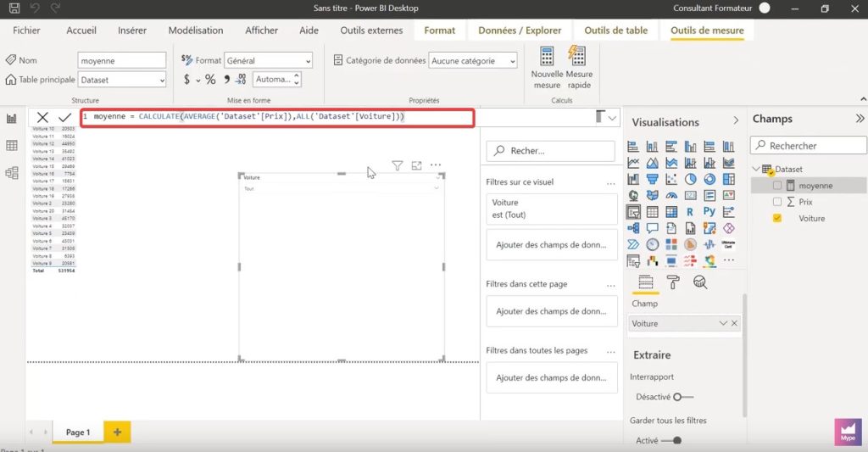Choose the area chart visualization
This screenshot has height=452, width=868.
tap(653, 163)
